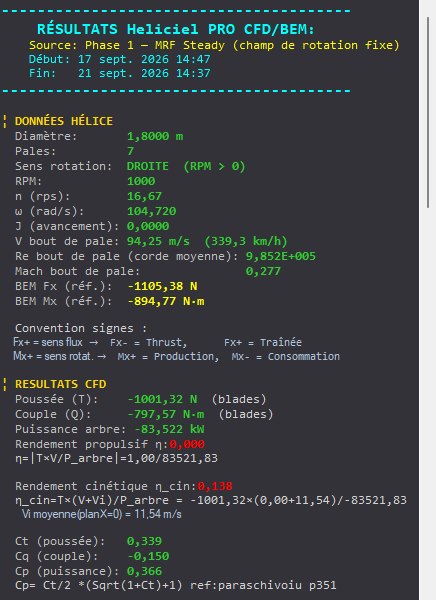Viewport: 436px width, 600px height.
Task: Click the Reynolds value '9,852E+005'
Action: point(281,256)
